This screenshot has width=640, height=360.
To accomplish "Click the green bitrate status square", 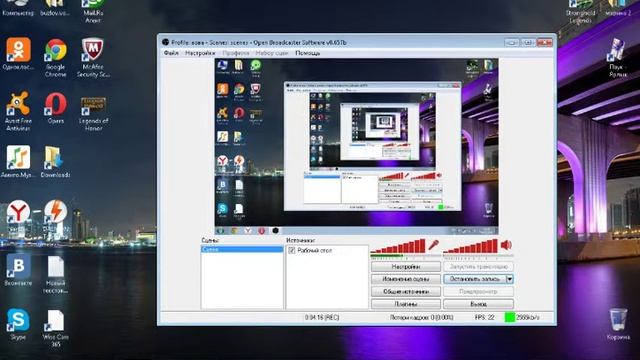I will pyautogui.click(x=509, y=317).
